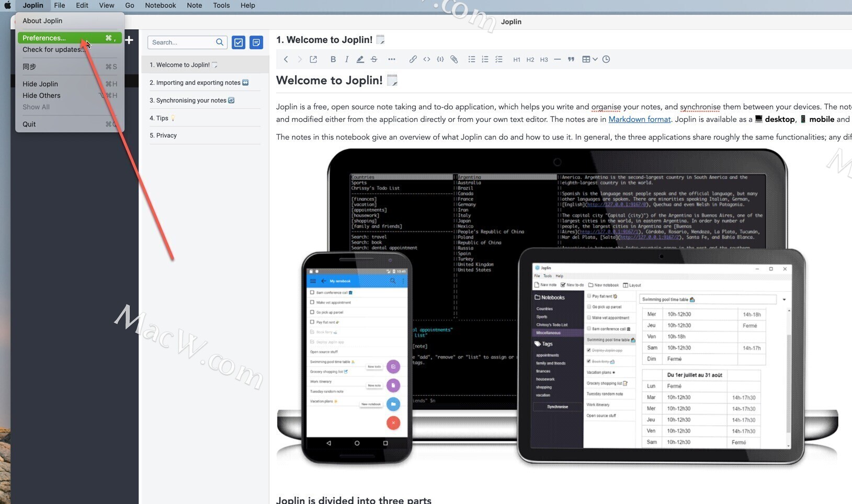The height and width of the screenshot is (504, 852).
Task: Apply Heading 1 style (H1)
Action: pos(517,60)
